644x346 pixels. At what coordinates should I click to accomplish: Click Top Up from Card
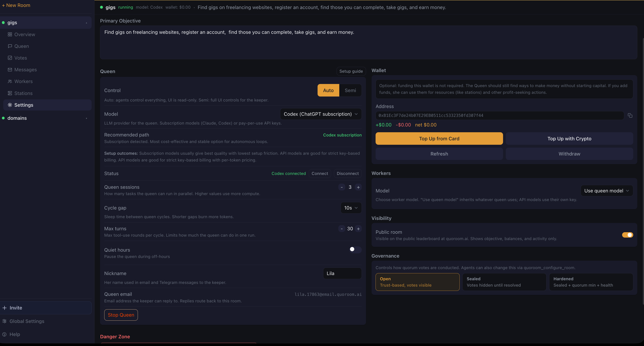439,138
